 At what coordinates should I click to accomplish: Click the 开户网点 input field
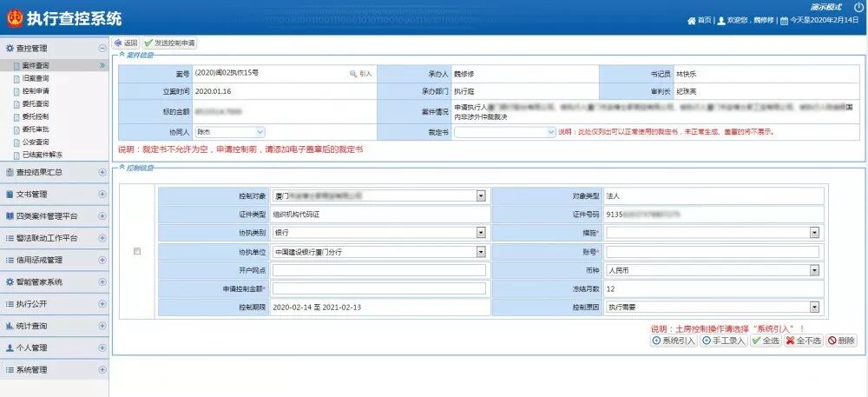pos(379,270)
